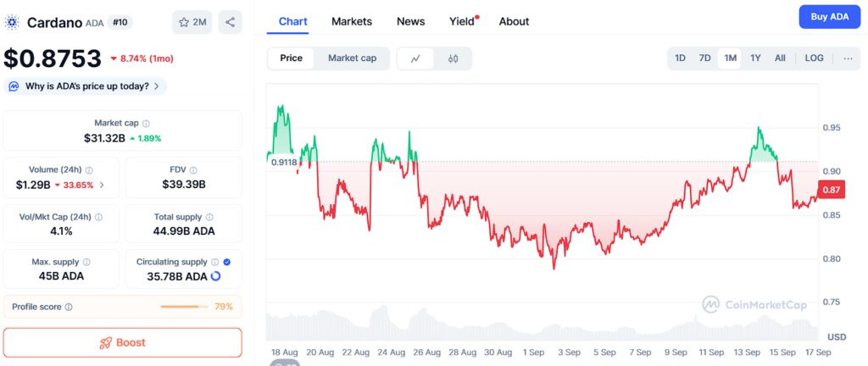Image resolution: width=868 pixels, height=366 pixels.
Task: Click the share icon button
Action: point(230,22)
